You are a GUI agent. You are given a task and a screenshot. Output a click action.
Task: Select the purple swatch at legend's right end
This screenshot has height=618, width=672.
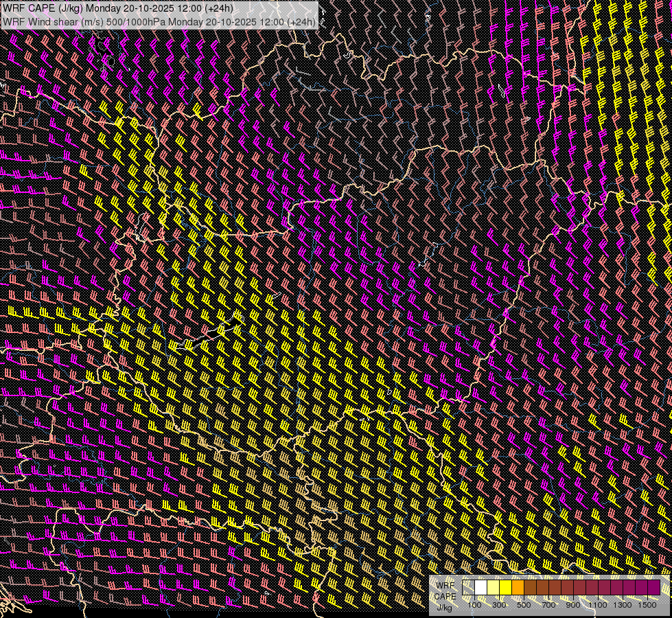pyautogui.click(x=654, y=588)
